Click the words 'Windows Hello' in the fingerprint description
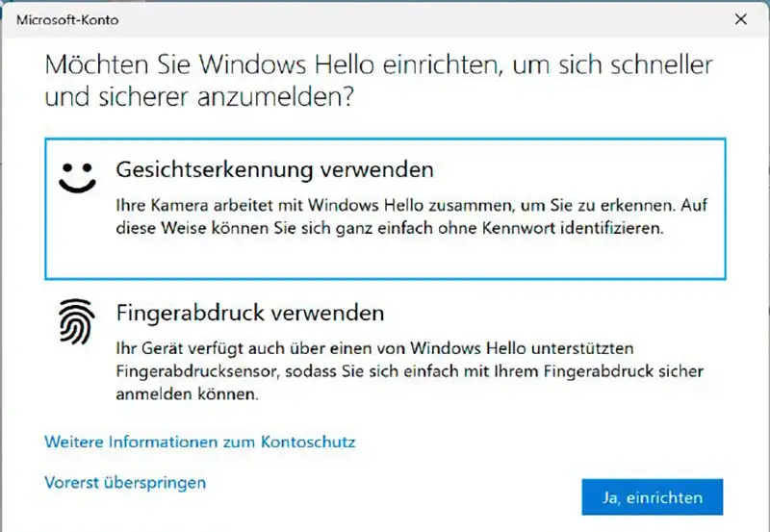 click(x=468, y=348)
